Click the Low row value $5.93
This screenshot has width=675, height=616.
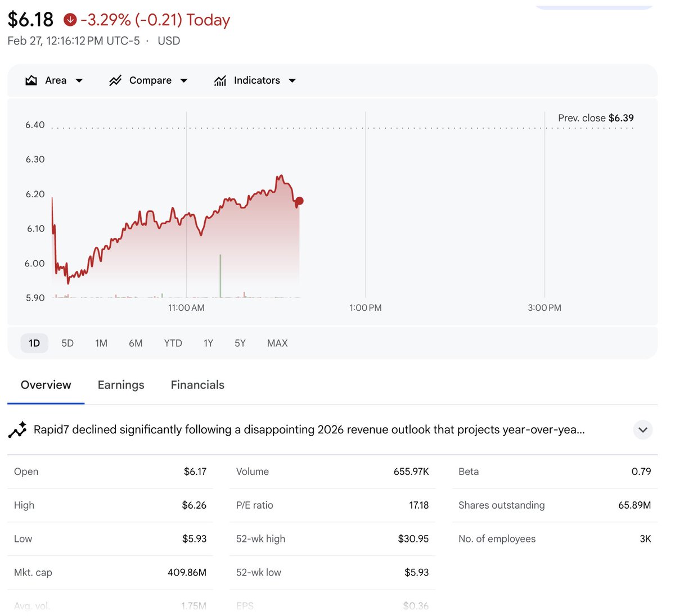point(194,539)
